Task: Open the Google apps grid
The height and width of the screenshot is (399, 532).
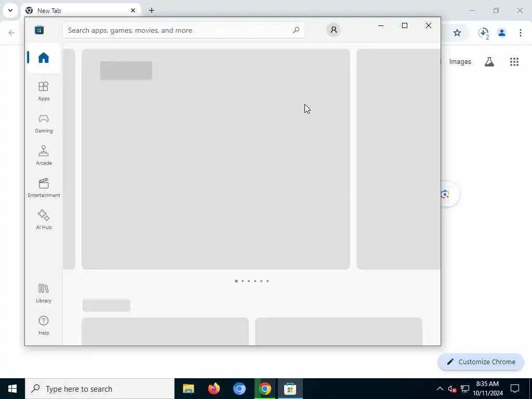Action: [514, 62]
